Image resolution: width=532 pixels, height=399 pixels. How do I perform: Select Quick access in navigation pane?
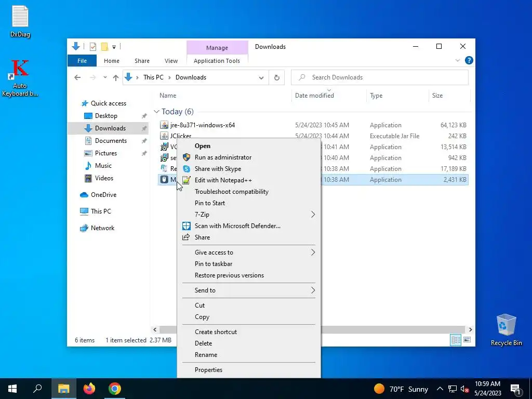click(x=108, y=103)
